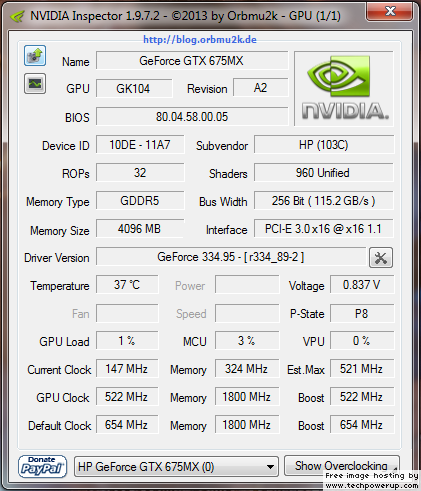
Task: Expand the HP GeForce GTX 675MX dropdown
Action: (176, 467)
